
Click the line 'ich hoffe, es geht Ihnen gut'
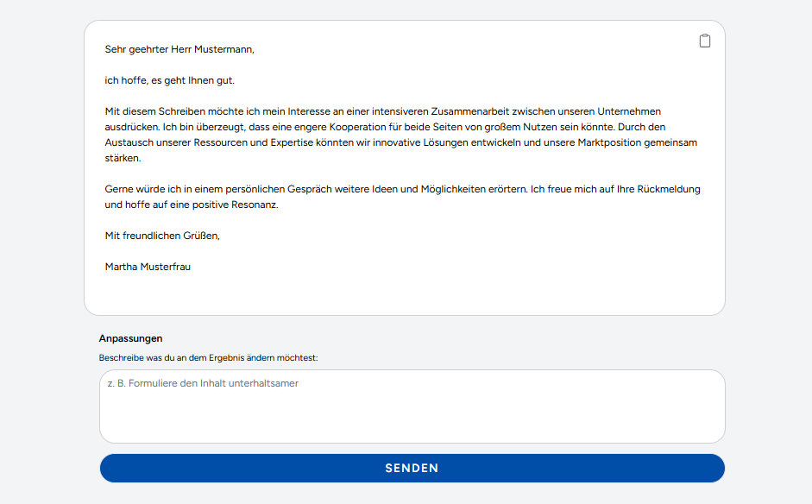click(169, 80)
